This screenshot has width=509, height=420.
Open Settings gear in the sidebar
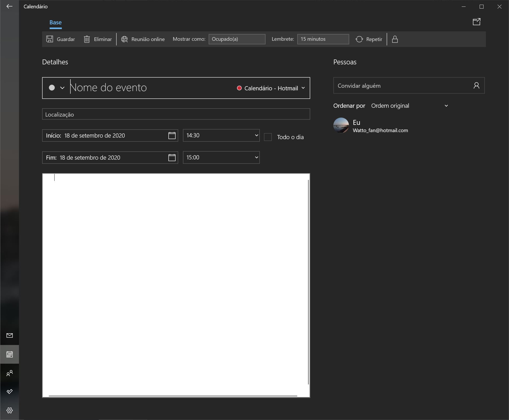(10, 410)
